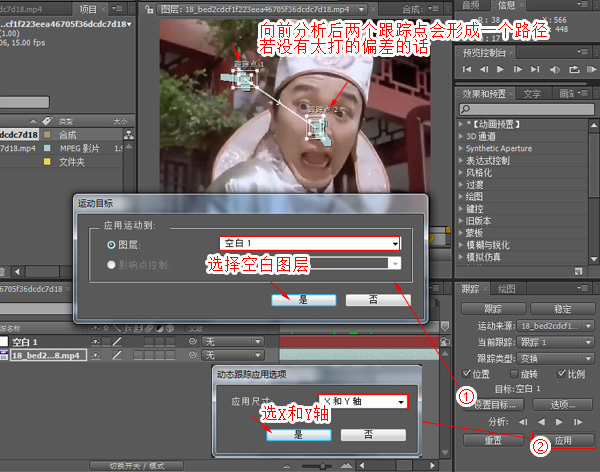600x472 pixels.
Task: Open 运动来源 motion source dropdown
Action: pyautogui.click(x=555, y=326)
